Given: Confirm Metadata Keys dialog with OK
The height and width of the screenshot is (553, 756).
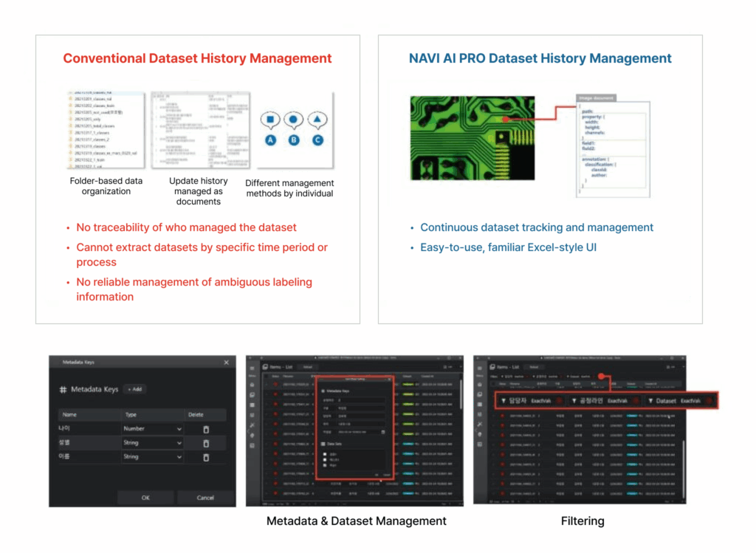Looking at the screenshot, I should pyautogui.click(x=145, y=498).
